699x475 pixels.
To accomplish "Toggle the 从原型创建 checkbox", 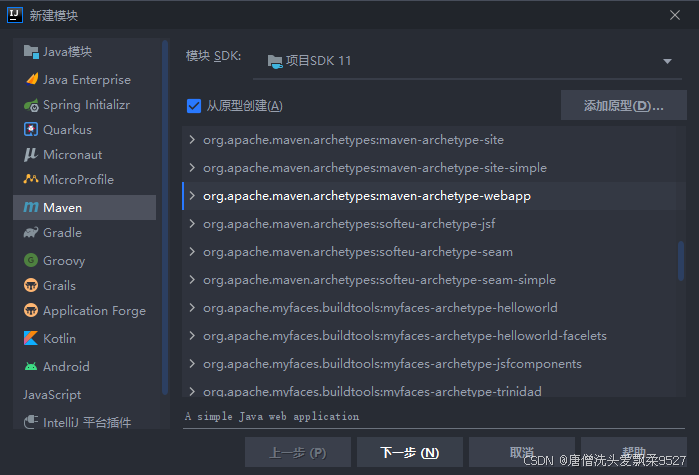I will [x=194, y=106].
